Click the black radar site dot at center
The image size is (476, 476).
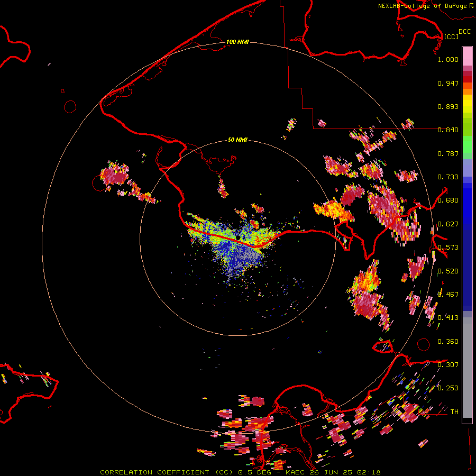(x=239, y=237)
